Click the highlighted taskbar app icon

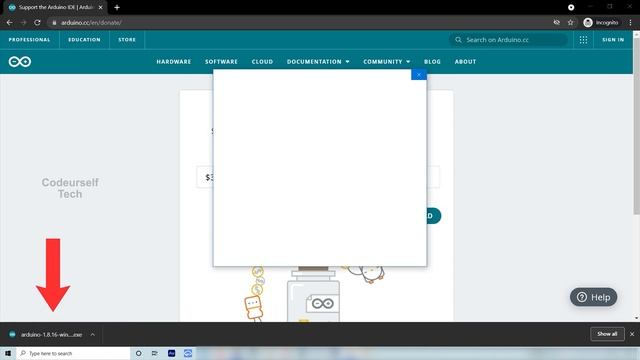click(188, 353)
